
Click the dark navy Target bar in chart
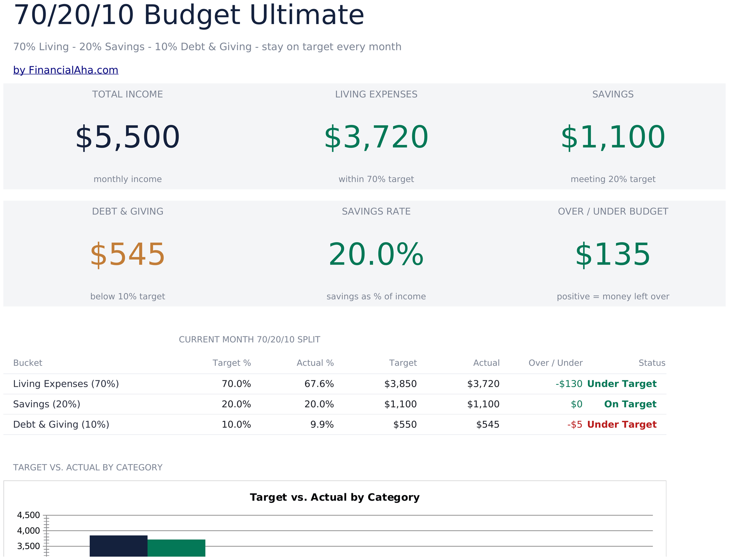[x=118, y=546]
